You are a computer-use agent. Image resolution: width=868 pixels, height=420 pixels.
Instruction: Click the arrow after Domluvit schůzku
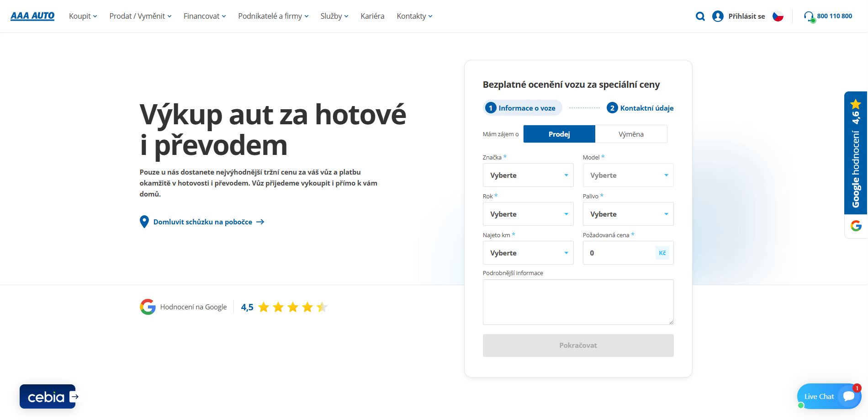pos(260,222)
